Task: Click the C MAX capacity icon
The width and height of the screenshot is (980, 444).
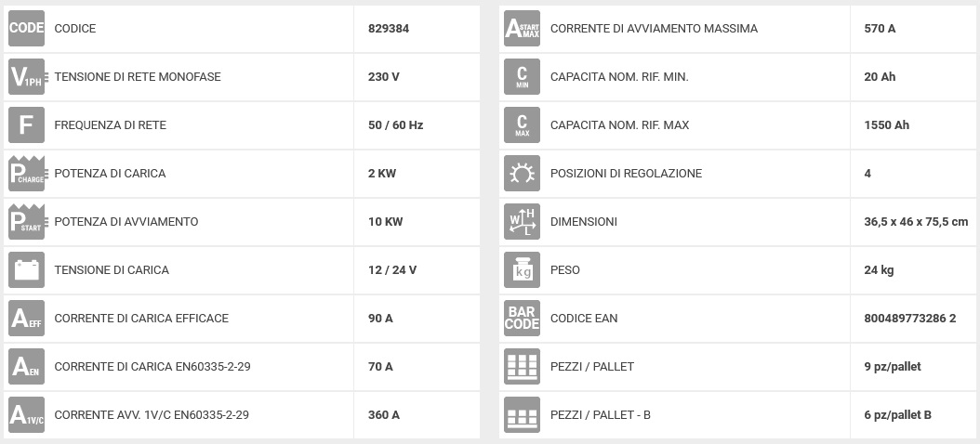Action: [522, 125]
